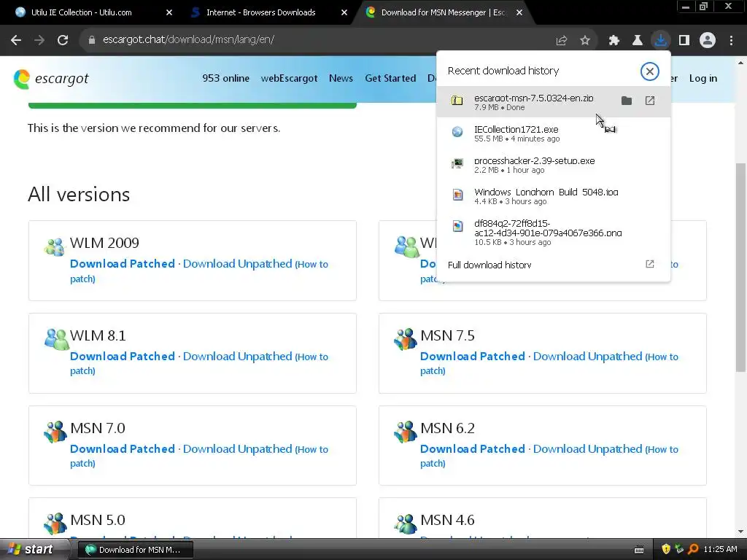Viewport: 747px width, 560px height.
Task: Open the extensions puzzle icon
Action: 614,41
